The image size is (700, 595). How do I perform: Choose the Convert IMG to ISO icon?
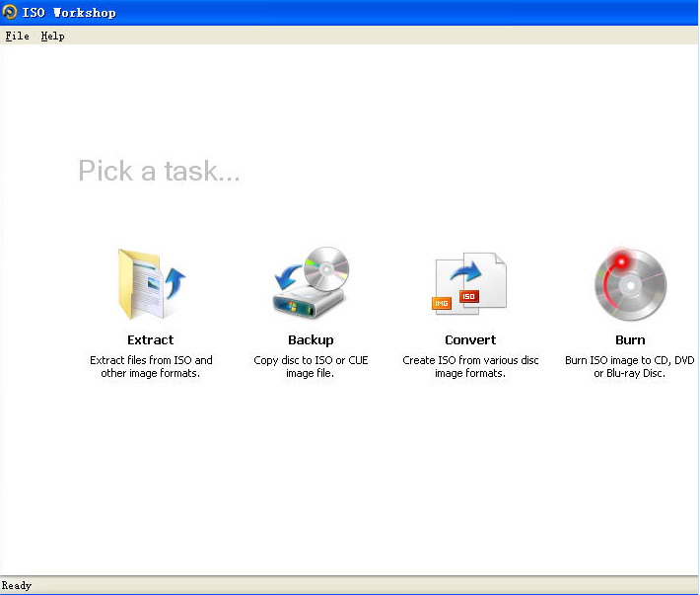[469, 283]
